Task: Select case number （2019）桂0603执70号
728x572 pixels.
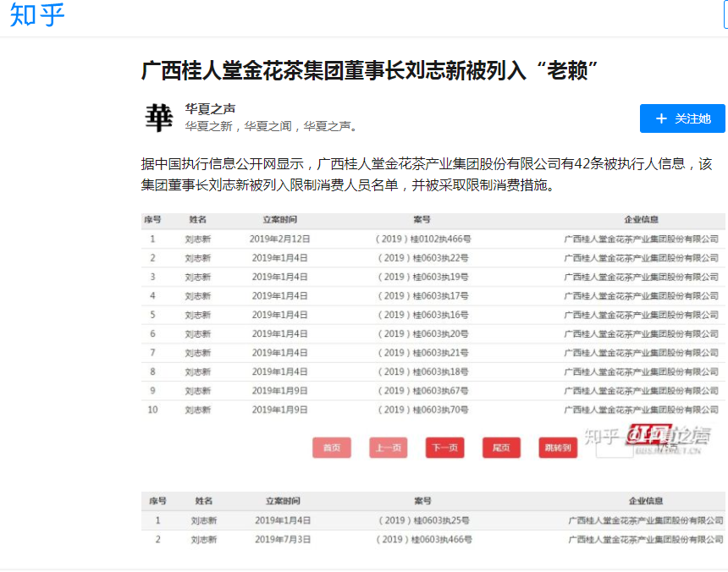Action: 422,410
